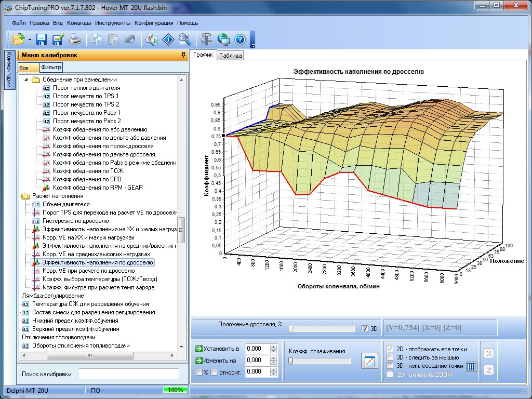Click the Open file folder icon
Image resolution: width=532 pixels, height=399 pixels.
point(19,39)
